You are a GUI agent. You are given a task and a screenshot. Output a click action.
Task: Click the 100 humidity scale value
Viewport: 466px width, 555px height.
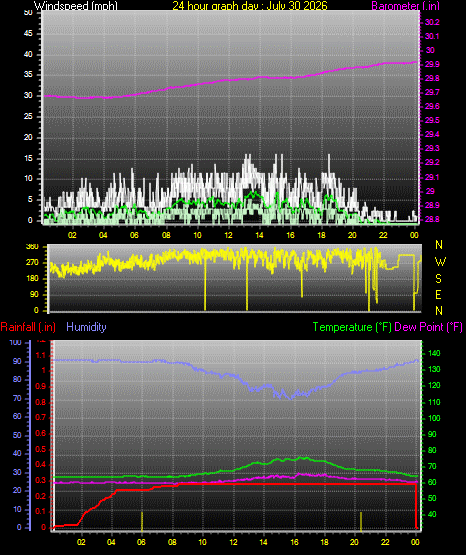(16, 343)
